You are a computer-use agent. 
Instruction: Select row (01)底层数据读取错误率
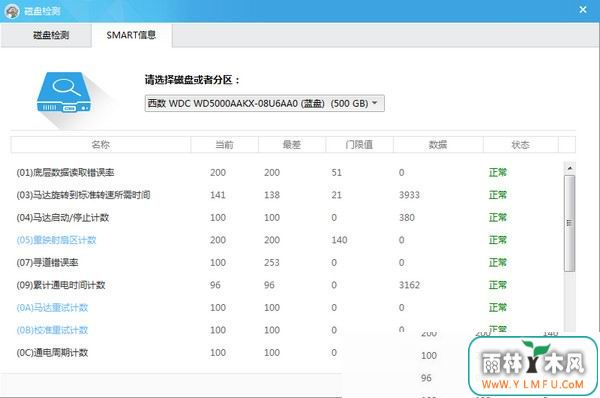point(287,173)
